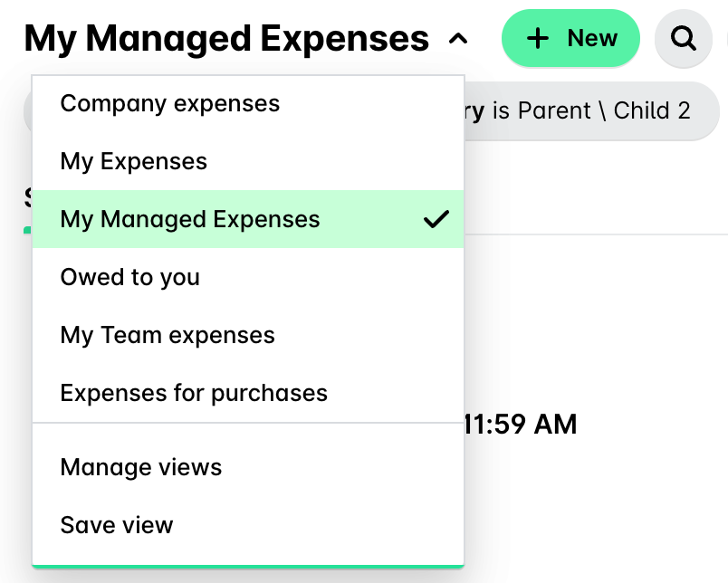This screenshot has height=583, width=728.
Task: Select Company expenses from the view list
Action: tap(169, 103)
